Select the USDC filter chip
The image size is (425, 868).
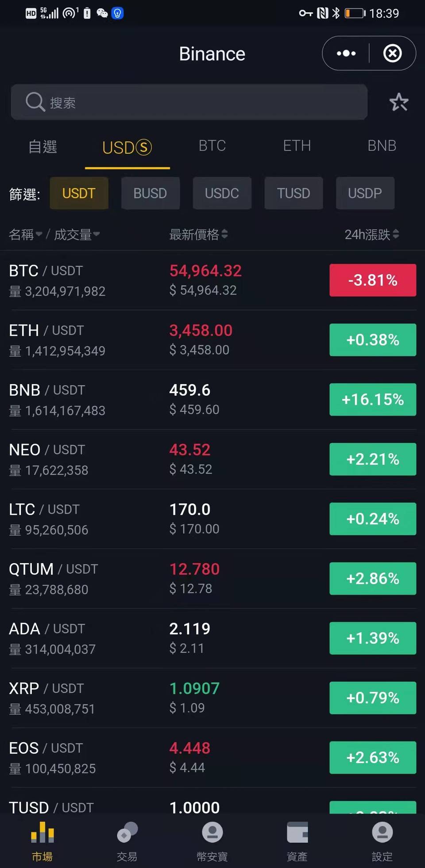click(222, 193)
